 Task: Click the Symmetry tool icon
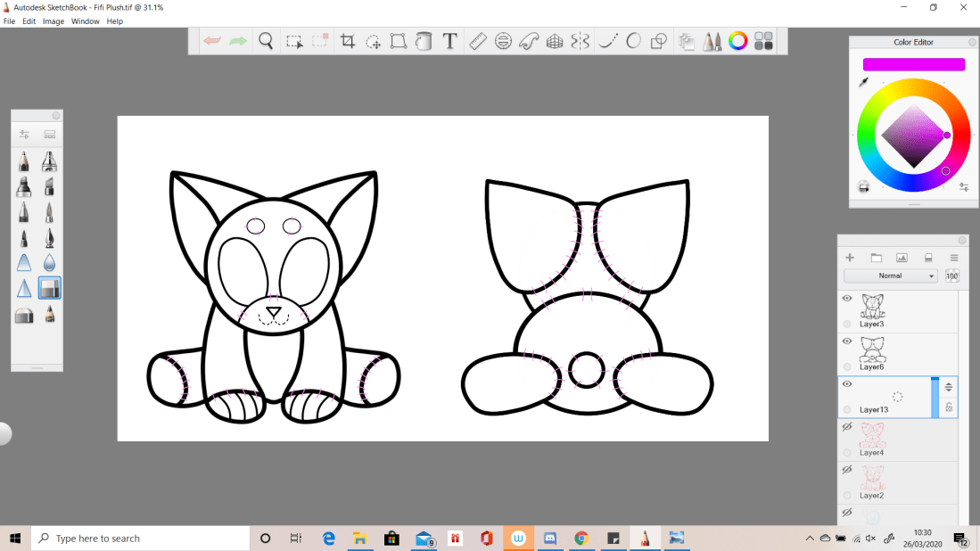(x=581, y=41)
